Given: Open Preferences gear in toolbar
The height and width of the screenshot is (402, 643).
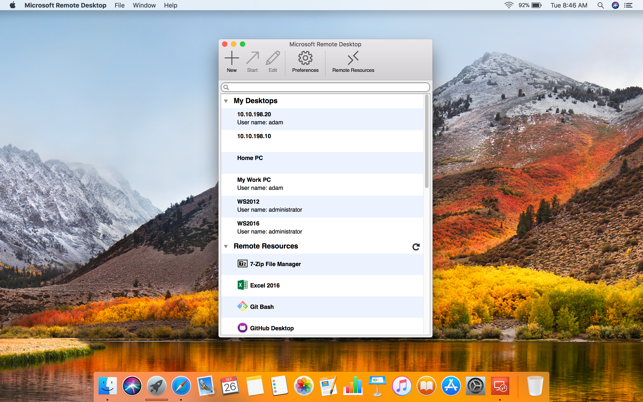Looking at the screenshot, I should (x=305, y=59).
